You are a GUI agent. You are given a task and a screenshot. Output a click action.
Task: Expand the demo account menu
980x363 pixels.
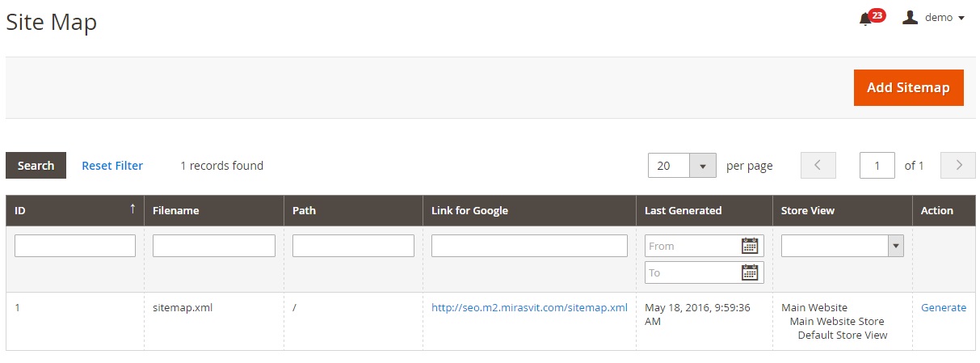click(961, 18)
